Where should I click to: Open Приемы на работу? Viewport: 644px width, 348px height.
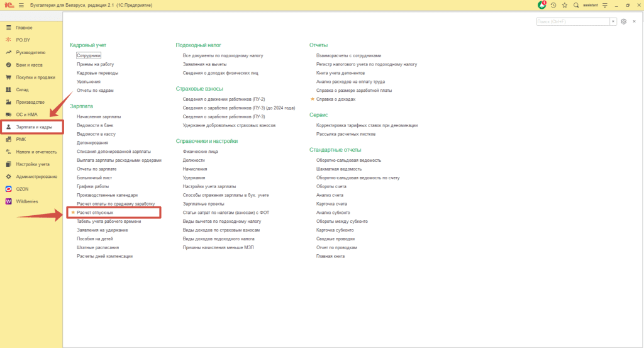click(x=96, y=64)
